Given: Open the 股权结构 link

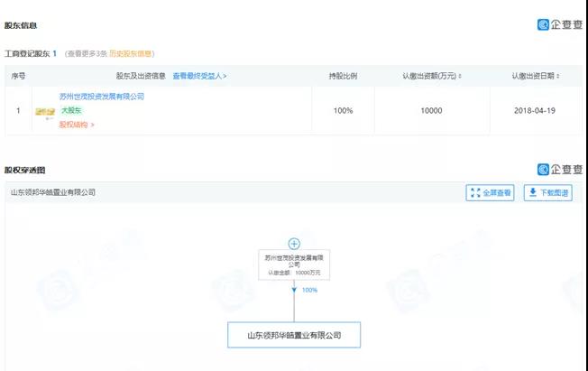Looking at the screenshot, I should [x=77, y=125].
